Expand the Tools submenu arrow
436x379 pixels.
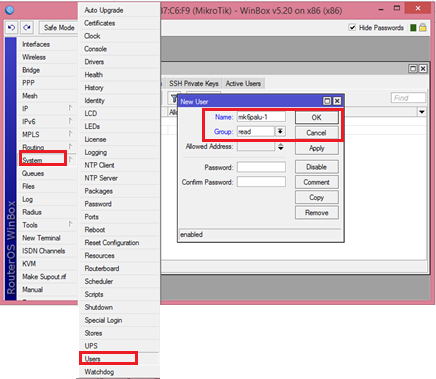pos(70,224)
